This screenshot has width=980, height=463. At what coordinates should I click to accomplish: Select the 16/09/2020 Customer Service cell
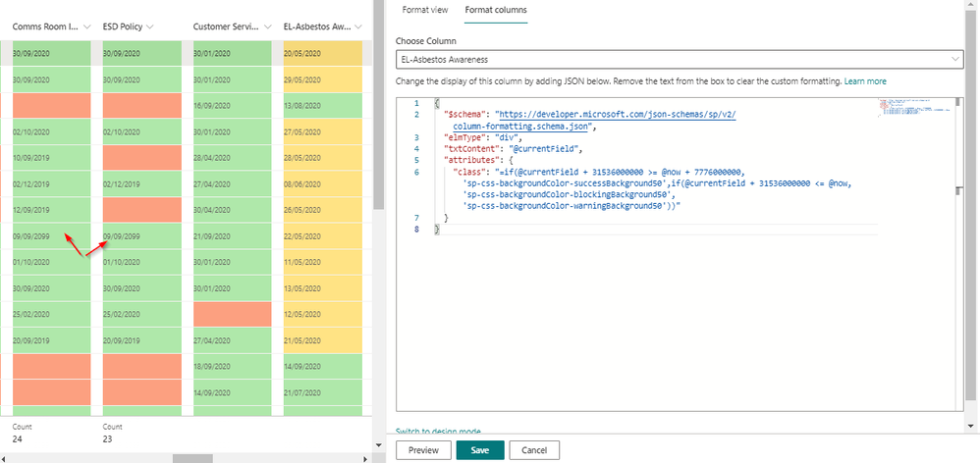[x=233, y=106]
